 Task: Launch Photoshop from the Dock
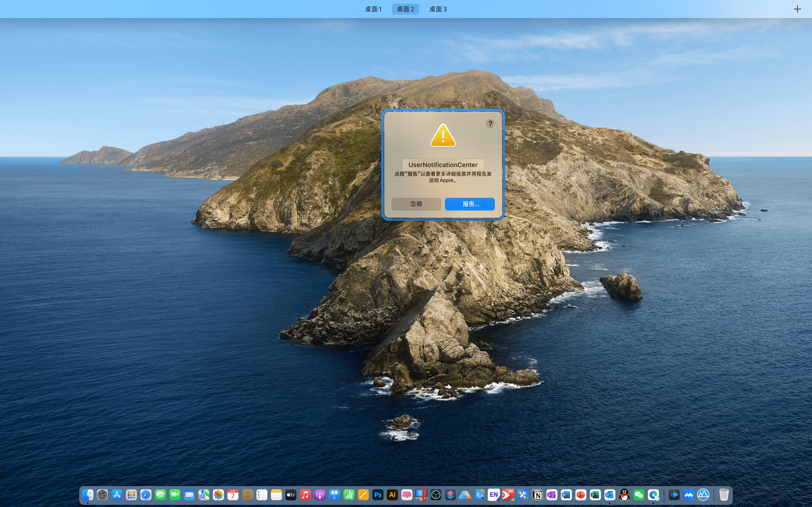click(x=378, y=495)
